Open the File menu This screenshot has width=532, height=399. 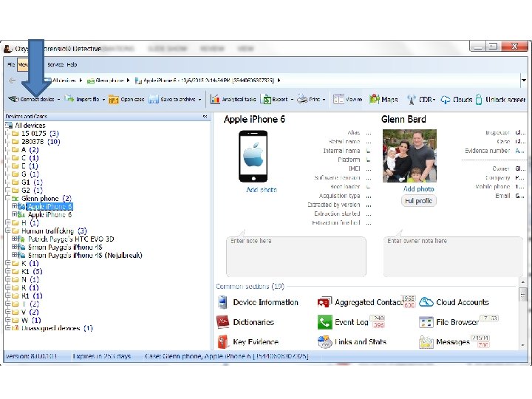11,64
